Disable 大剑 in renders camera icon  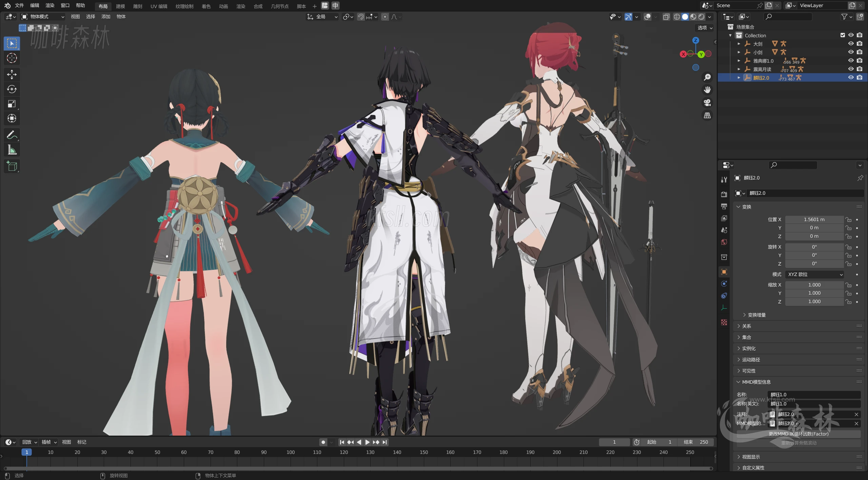tap(860, 43)
